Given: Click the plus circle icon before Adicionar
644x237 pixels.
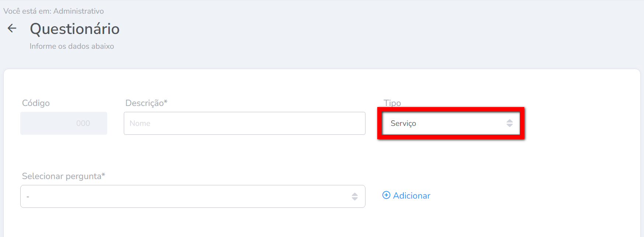Looking at the screenshot, I should pos(386,195).
